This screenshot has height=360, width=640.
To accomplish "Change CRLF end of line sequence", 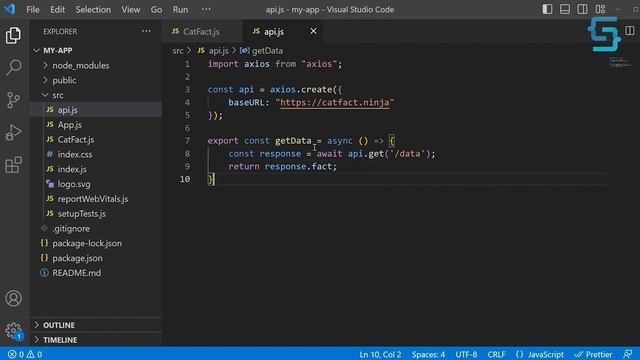I will click(x=496, y=354).
